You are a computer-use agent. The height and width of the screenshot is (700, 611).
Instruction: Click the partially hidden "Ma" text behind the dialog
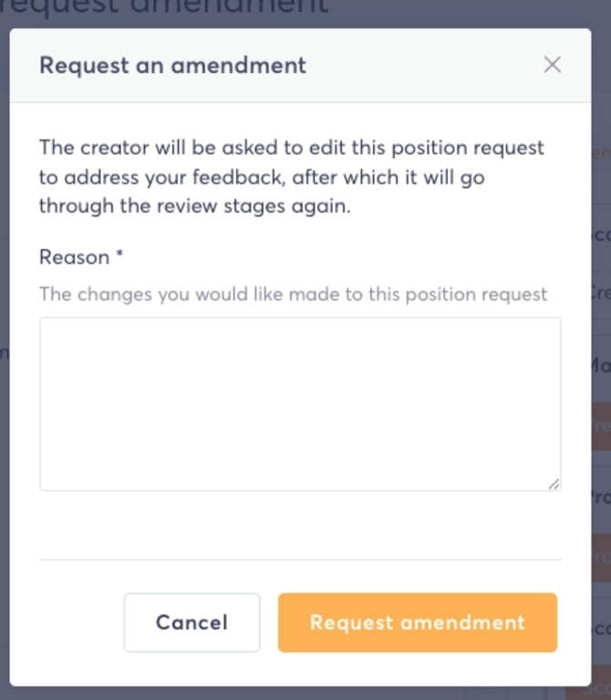pyautogui.click(x=602, y=365)
